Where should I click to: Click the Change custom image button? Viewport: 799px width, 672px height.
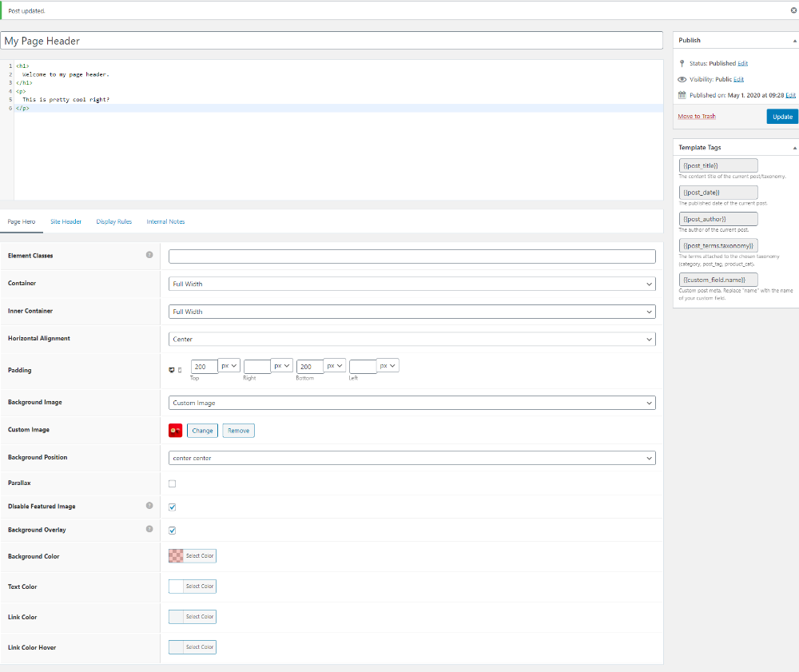202,431
